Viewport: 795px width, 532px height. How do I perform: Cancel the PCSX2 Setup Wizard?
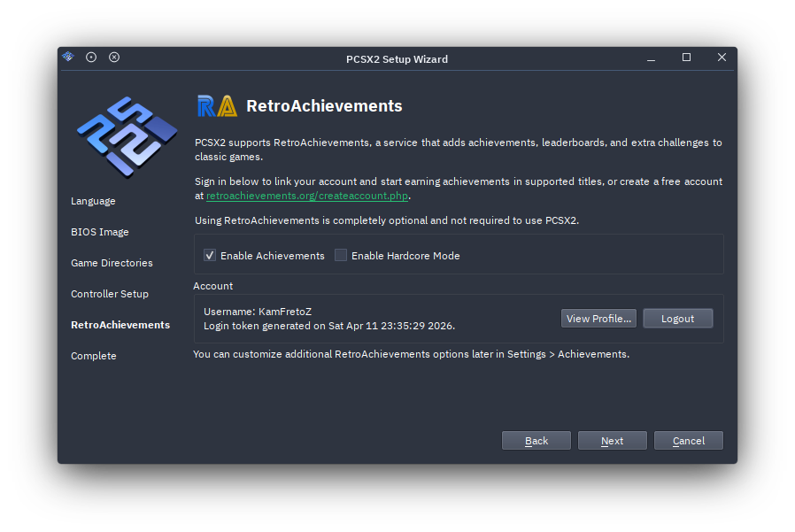pos(688,440)
